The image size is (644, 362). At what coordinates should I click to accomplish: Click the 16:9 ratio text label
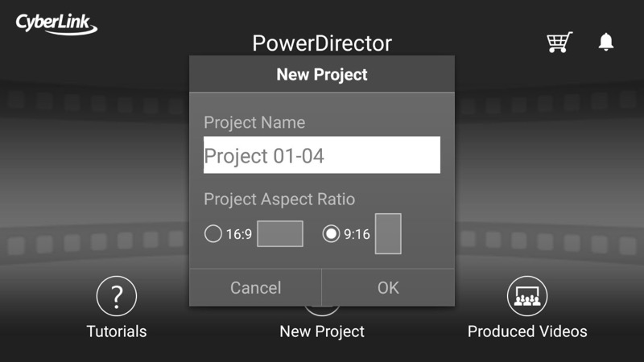coord(239,234)
